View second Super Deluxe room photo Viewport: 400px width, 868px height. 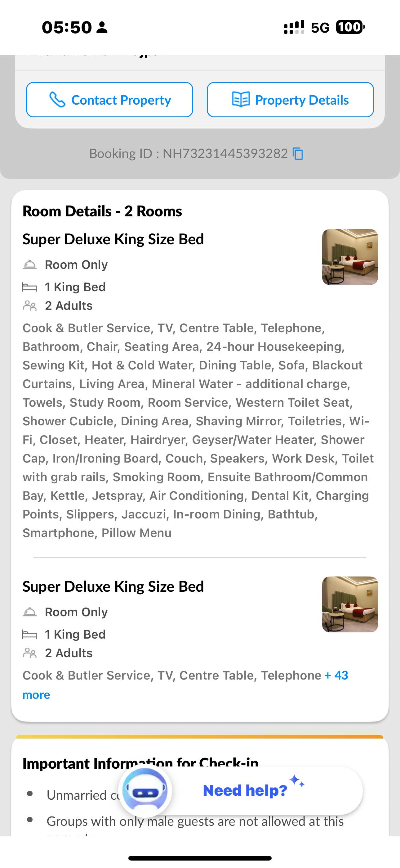(x=350, y=604)
